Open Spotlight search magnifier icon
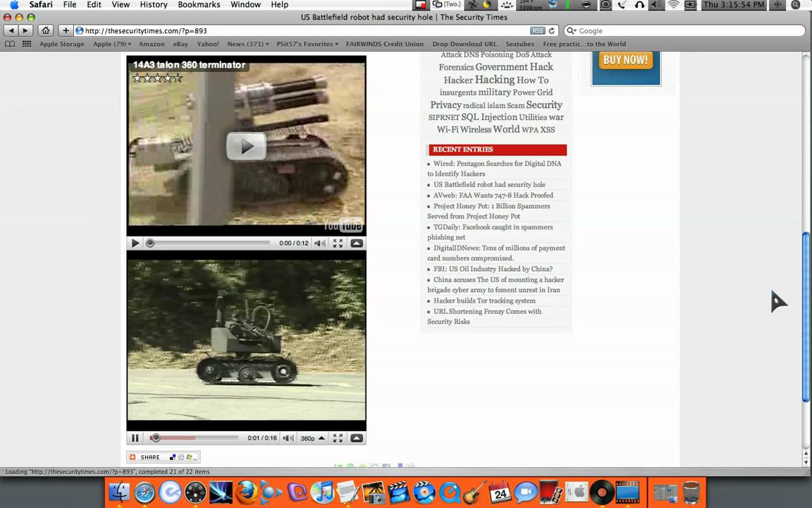The height and width of the screenshot is (508, 812). [x=795, y=5]
